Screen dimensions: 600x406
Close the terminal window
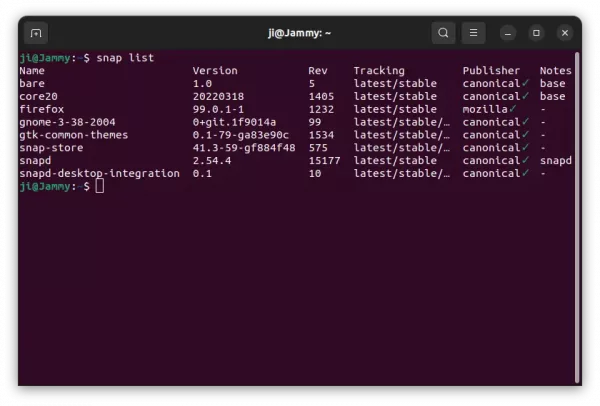point(565,33)
